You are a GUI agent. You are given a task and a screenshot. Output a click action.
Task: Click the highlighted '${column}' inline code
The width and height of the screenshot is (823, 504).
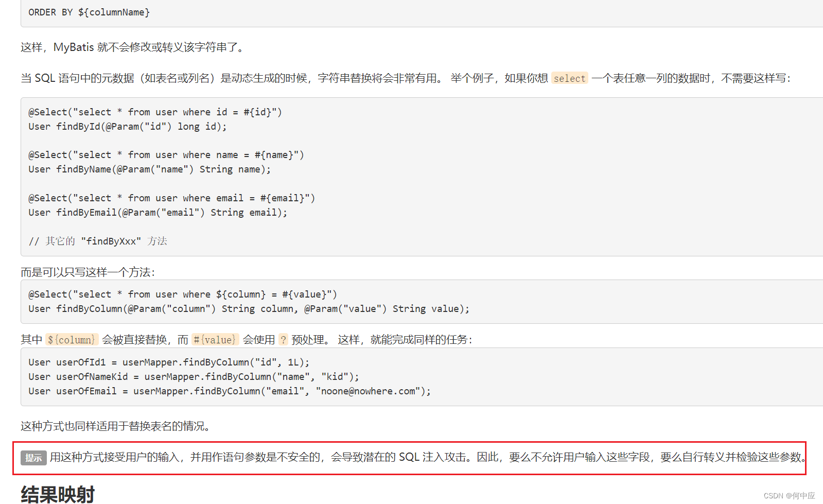click(x=72, y=340)
